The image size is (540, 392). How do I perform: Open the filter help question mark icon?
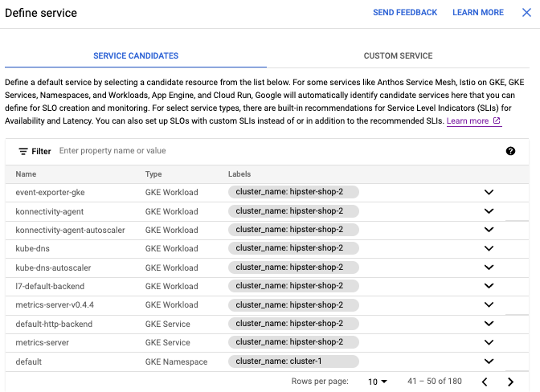(x=510, y=151)
